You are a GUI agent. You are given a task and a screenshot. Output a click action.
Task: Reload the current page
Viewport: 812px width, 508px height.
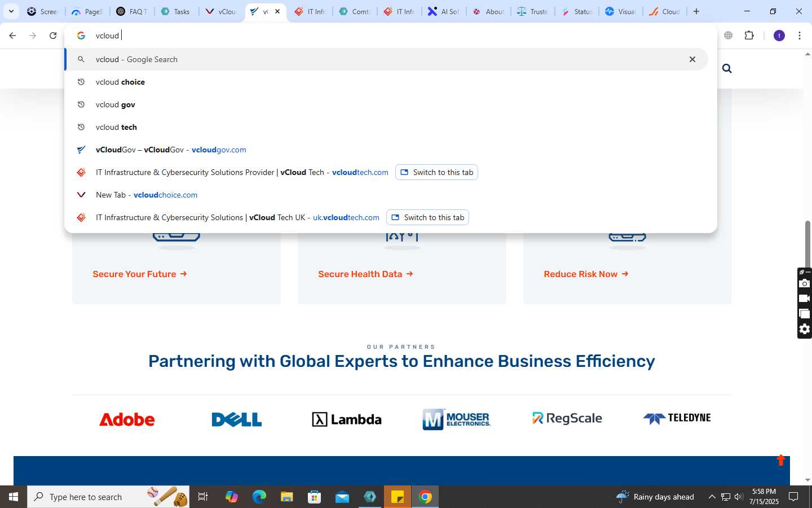[53, 36]
